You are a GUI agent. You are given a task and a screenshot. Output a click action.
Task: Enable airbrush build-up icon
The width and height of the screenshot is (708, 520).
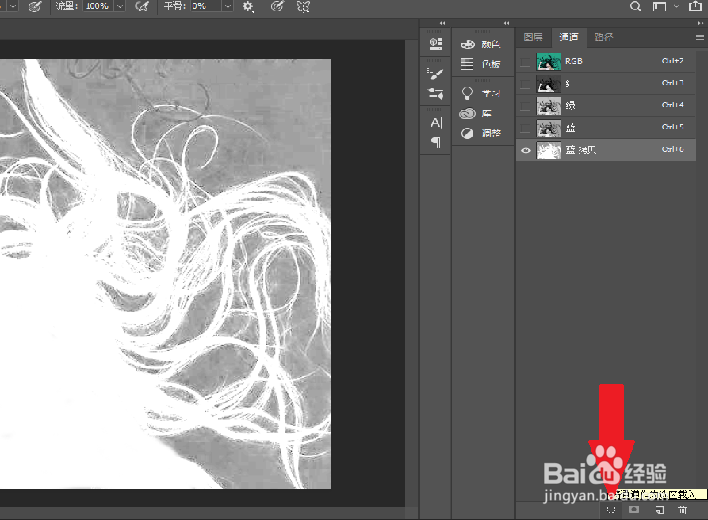142,6
